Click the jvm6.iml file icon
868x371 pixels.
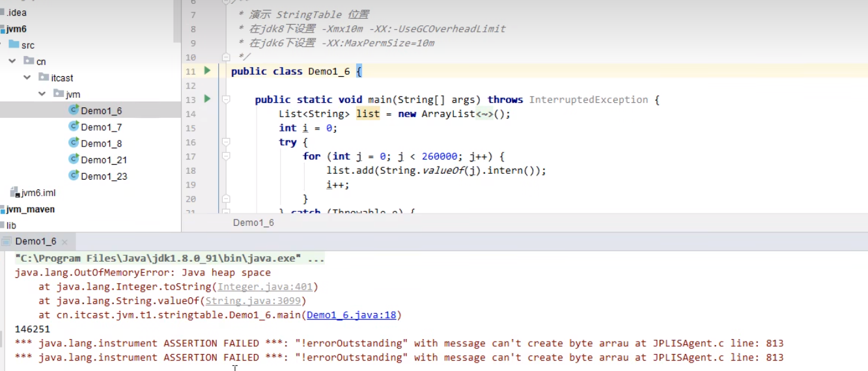[14, 192]
